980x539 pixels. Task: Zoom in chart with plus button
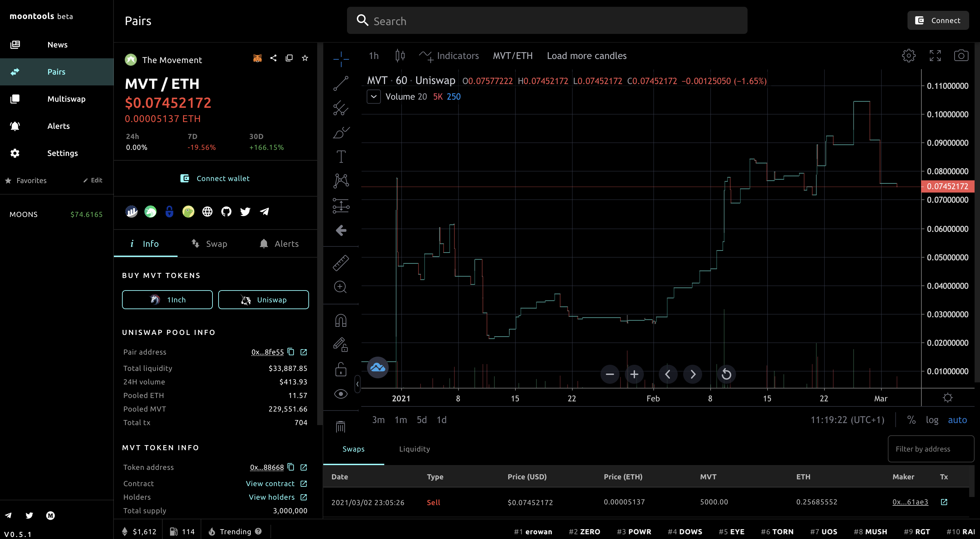[x=634, y=374]
